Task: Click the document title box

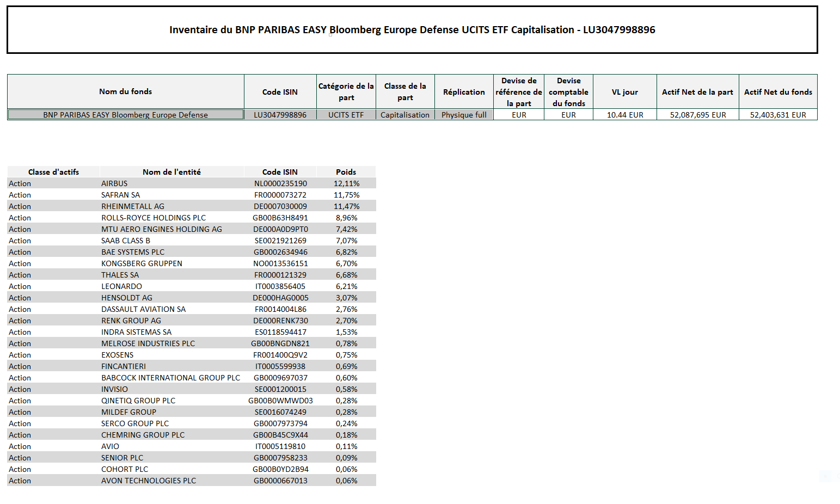Action: pyautogui.click(x=412, y=30)
